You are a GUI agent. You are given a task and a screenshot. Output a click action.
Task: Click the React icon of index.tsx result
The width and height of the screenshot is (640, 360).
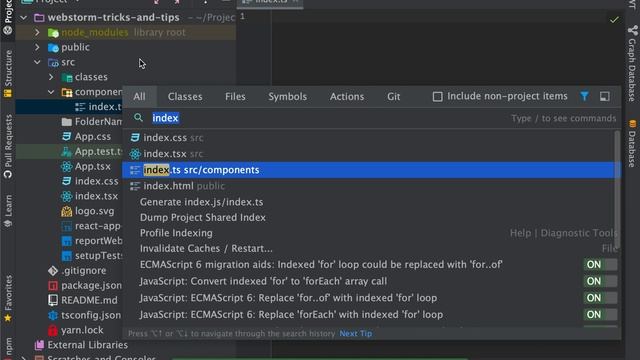point(135,154)
